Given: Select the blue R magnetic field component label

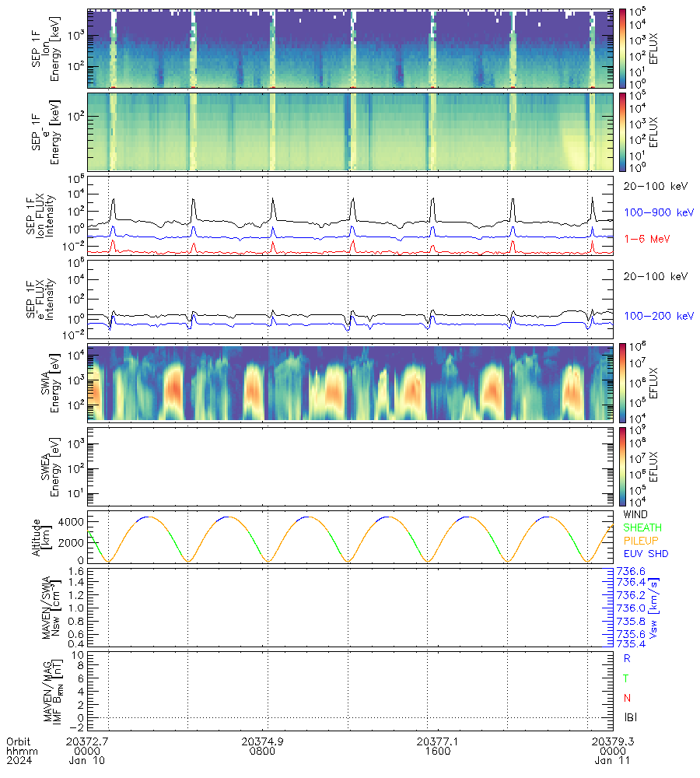Looking at the screenshot, I should [627, 658].
